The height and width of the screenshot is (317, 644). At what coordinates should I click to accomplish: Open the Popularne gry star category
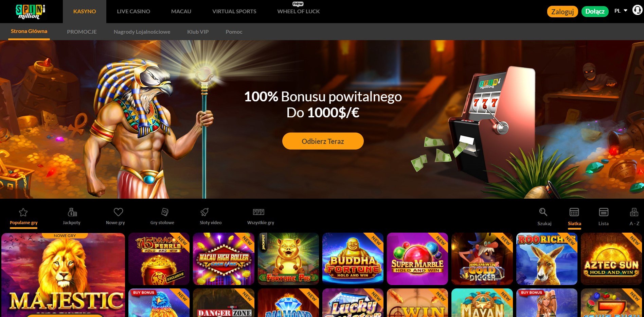click(x=23, y=213)
